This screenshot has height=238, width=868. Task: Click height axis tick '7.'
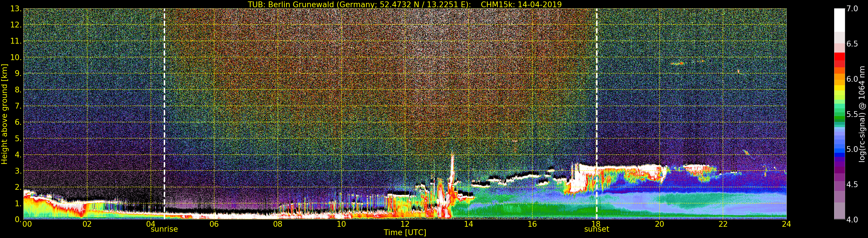pos(18,106)
